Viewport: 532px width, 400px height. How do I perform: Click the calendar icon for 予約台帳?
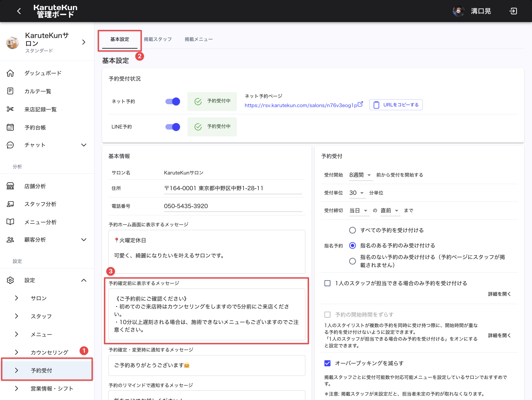(x=10, y=127)
